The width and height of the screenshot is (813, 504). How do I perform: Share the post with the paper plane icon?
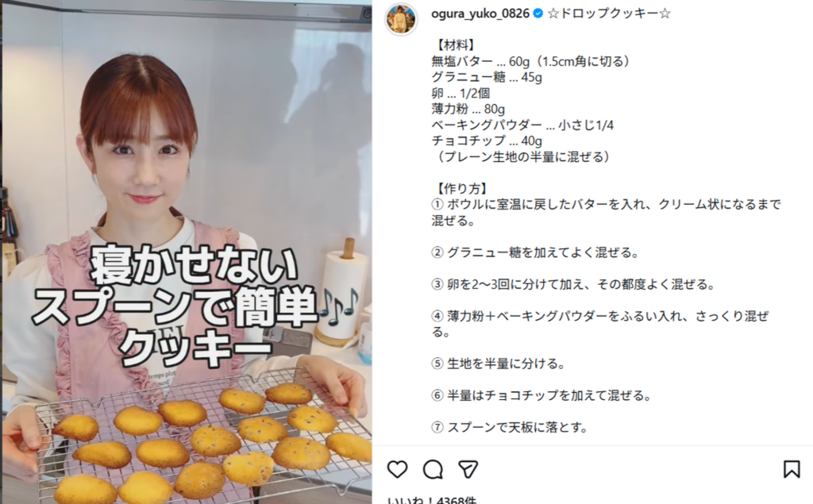468,469
